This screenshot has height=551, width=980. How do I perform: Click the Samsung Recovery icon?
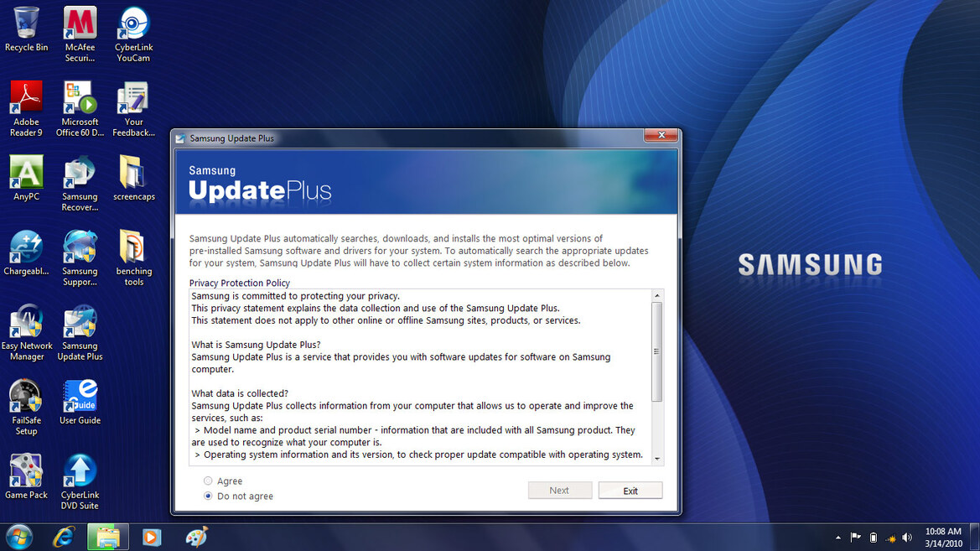tap(80, 184)
